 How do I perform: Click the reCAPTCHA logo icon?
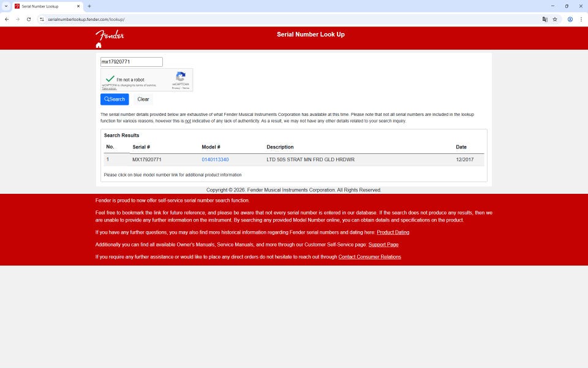point(181,77)
